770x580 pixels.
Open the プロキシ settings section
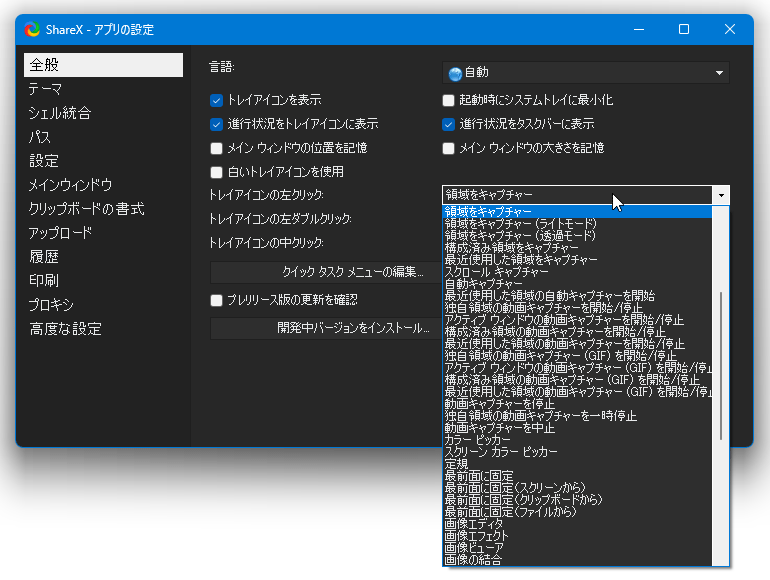[x=51, y=304]
